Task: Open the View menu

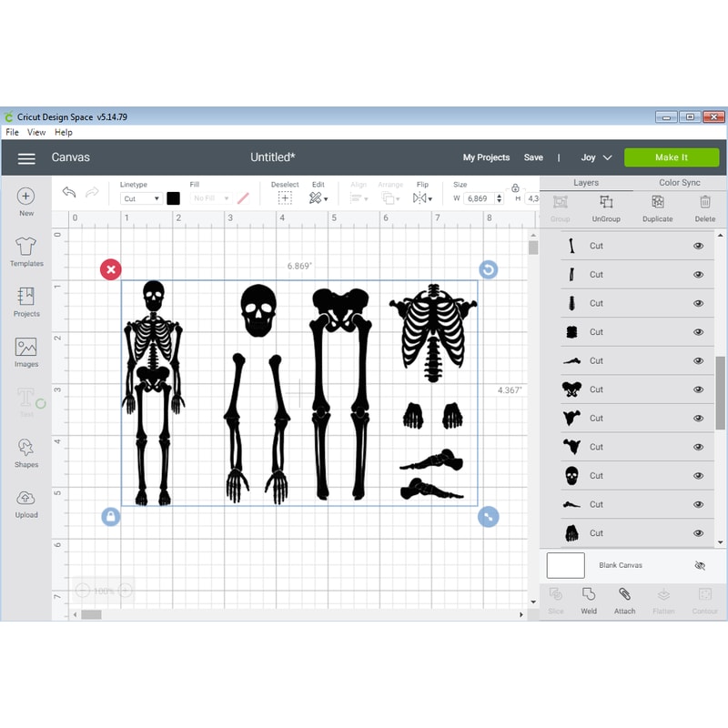Action: (36, 132)
